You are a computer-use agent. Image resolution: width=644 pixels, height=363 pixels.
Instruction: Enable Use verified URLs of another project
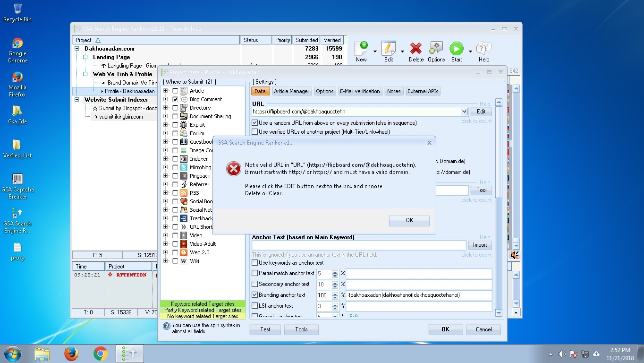255,132
